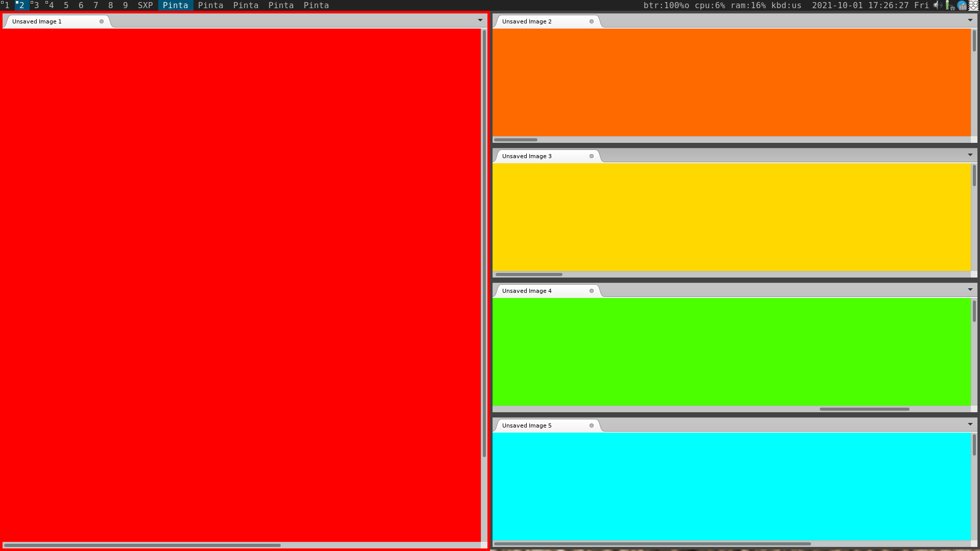Click the volume speaker tray icon
The height and width of the screenshot is (551, 980).
pos(937,5)
